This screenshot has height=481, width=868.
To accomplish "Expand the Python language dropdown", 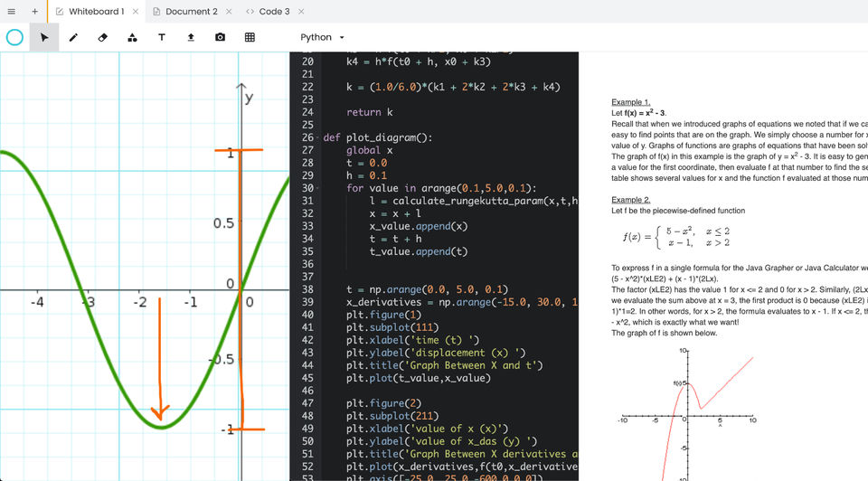I will pyautogui.click(x=323, y=37).
